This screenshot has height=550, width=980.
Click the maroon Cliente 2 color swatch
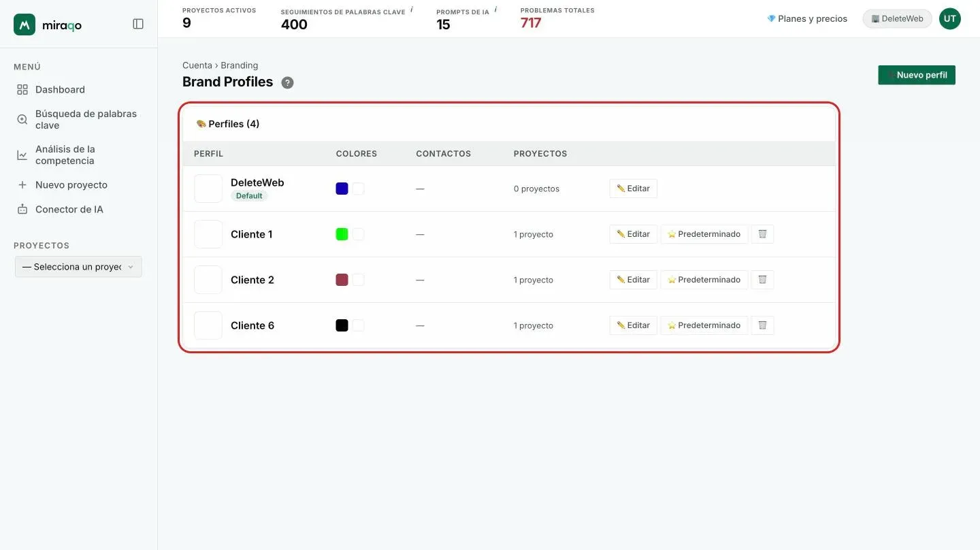pos(342,280)
